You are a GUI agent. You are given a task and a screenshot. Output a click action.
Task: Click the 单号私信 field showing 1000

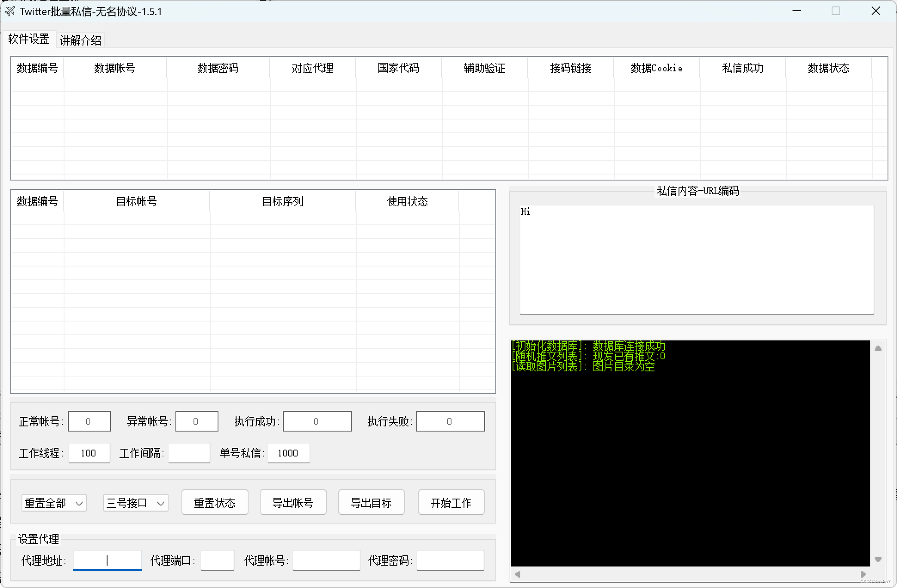[288, 453]
